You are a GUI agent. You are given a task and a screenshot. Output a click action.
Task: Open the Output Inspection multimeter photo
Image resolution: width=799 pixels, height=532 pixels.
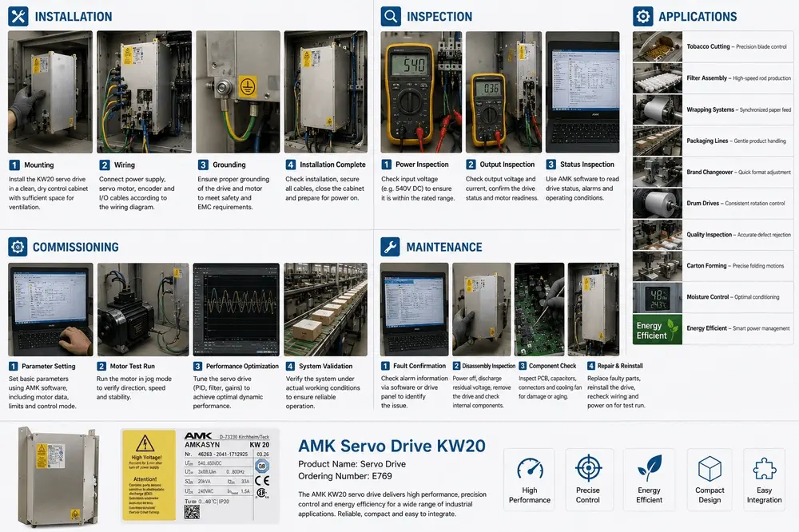pos(503,92)
